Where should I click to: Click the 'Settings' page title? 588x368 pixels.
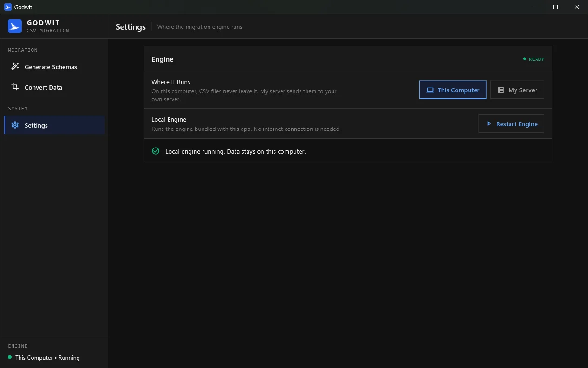pyautogui.click(x=131, y=27)
